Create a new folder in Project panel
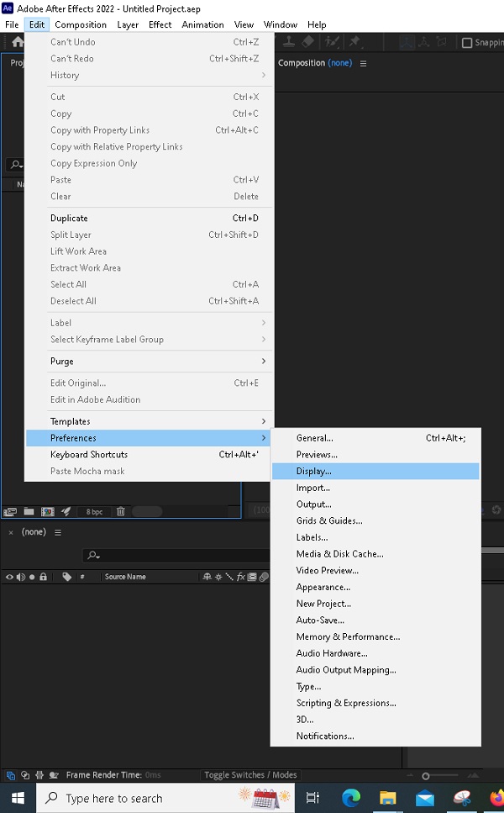 coord(29,512)
